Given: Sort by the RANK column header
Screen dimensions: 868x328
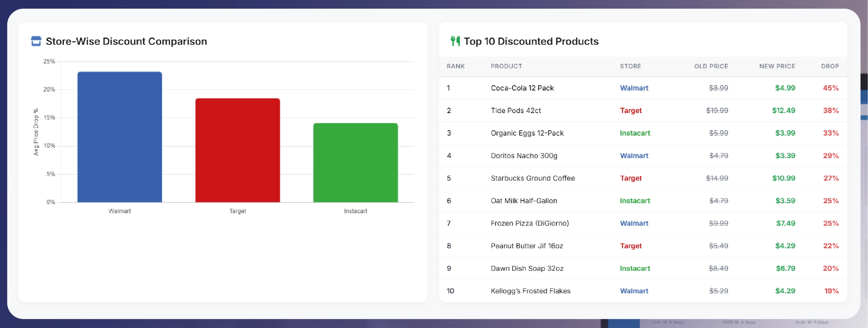Looking at the screenshot, I should coord(455,66).
